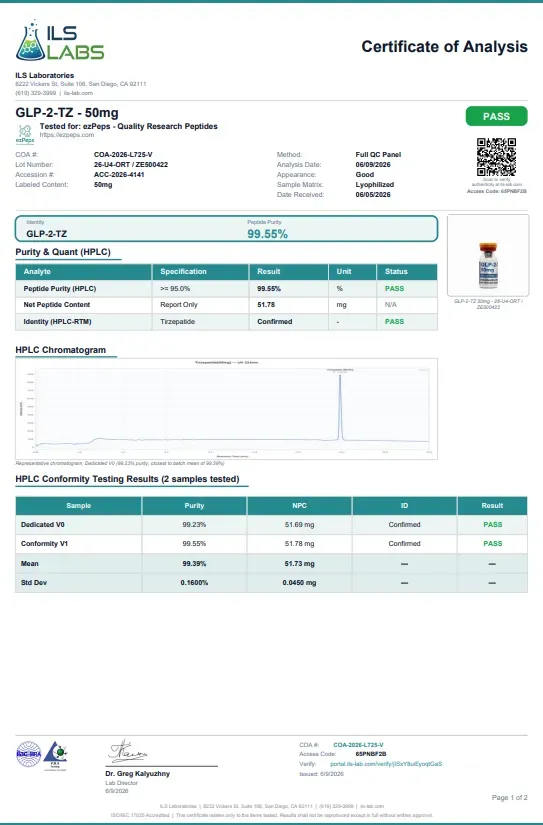Select the Conformity V1 sample row
543x825 pixels.
(272, 544)
